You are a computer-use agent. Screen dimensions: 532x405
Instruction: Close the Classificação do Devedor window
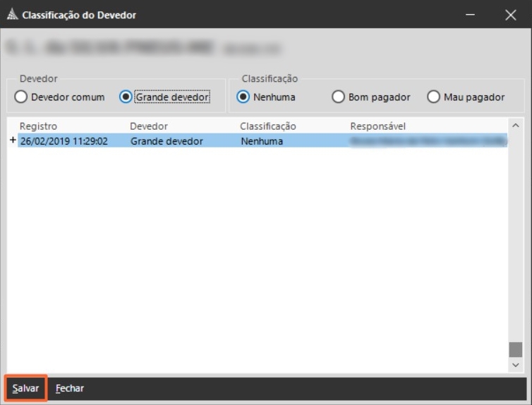pos(511,15)
